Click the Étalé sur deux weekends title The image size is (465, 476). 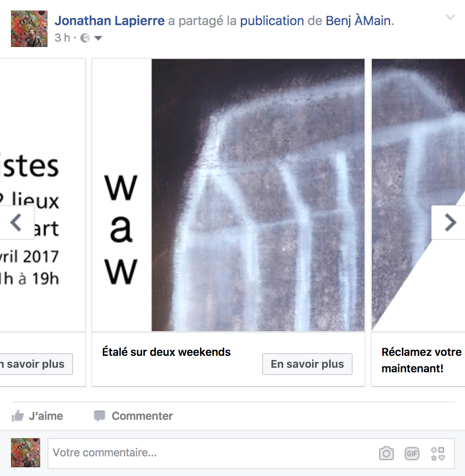coord(166,352)
